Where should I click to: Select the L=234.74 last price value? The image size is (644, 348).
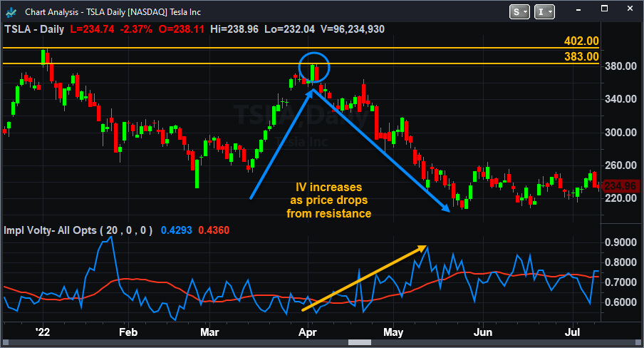92,29
